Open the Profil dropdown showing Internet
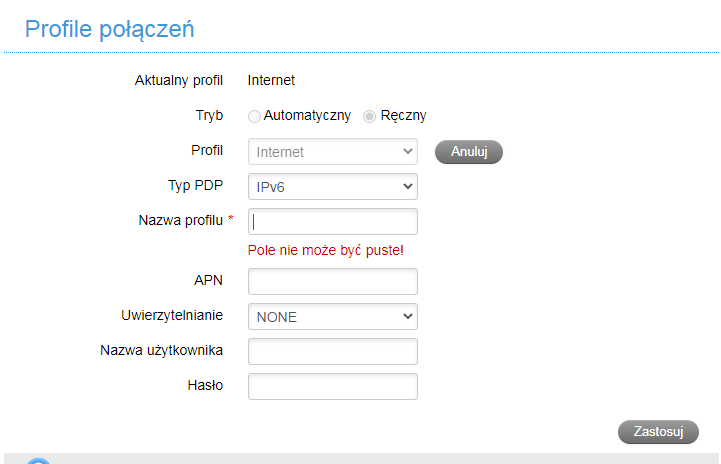Viewport: 721px width, 464px height. pos(332,152)
